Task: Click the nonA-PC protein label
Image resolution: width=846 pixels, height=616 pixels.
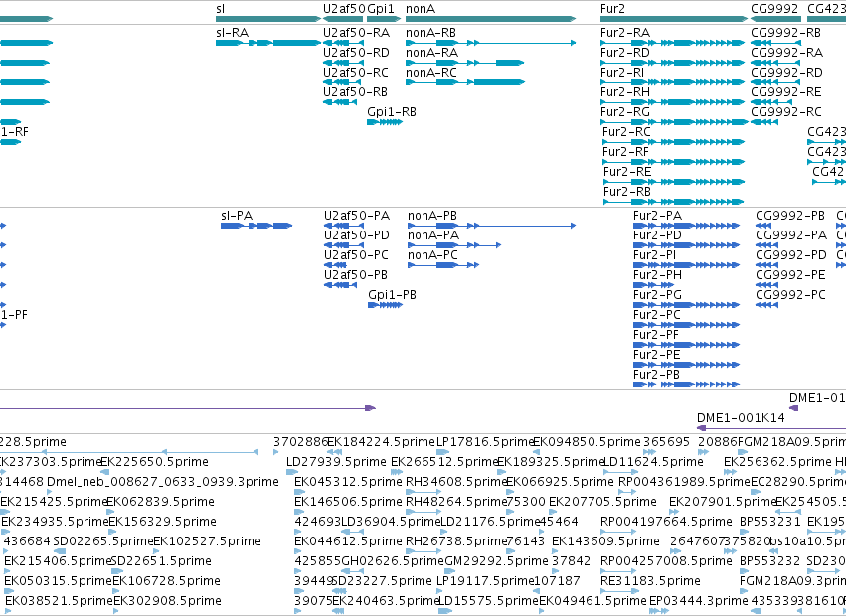Action: click(432, 255)
